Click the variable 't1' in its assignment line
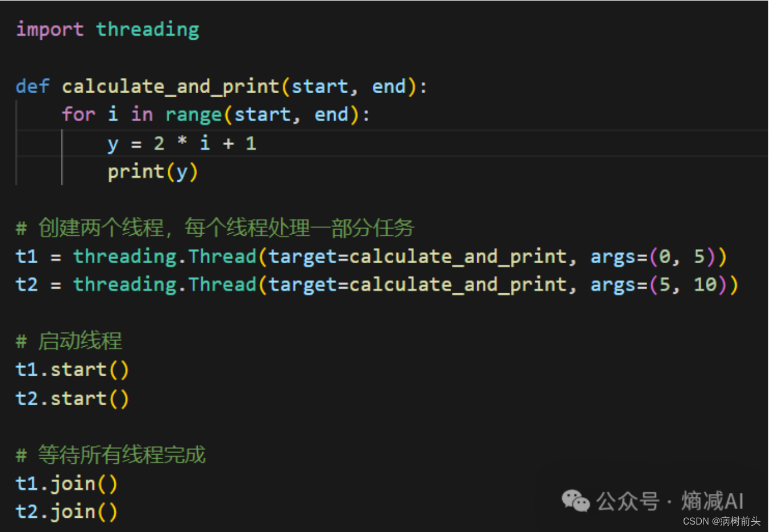 click(27, 256)
